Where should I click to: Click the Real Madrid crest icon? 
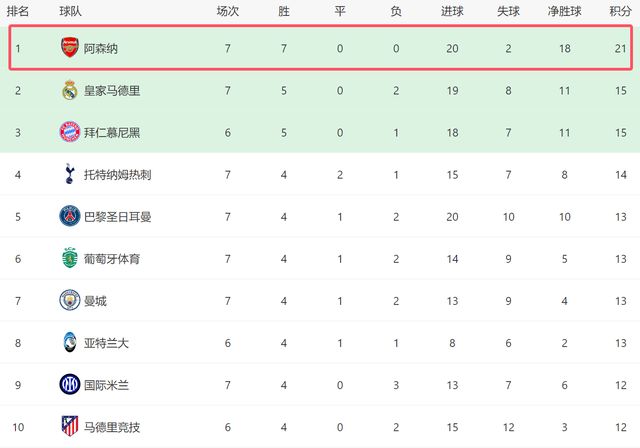(68, 90)
